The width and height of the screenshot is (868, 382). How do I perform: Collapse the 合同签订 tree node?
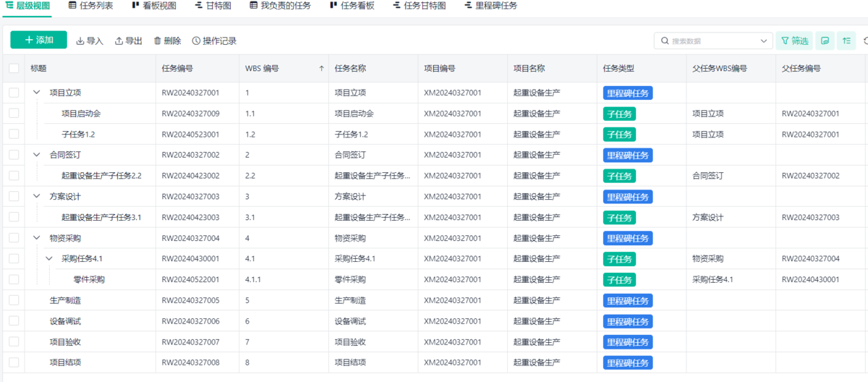click(x=36, y=155)
